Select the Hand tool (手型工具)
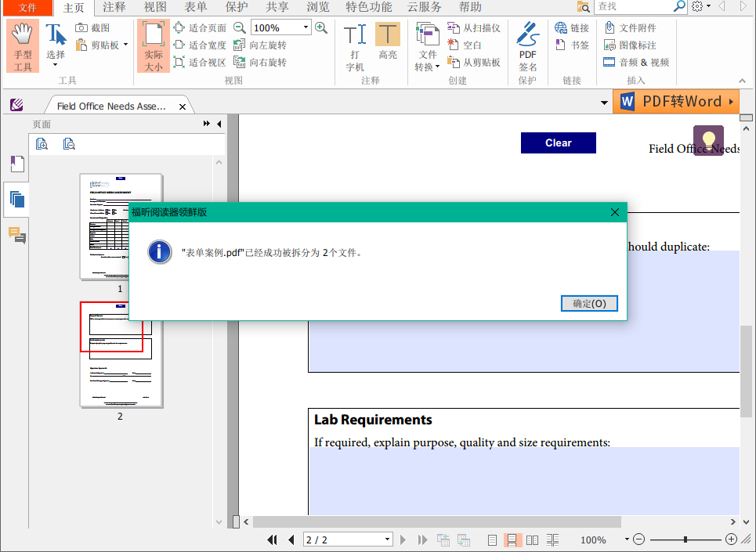This screenshot has width=756, height=552. pos(24,47)
